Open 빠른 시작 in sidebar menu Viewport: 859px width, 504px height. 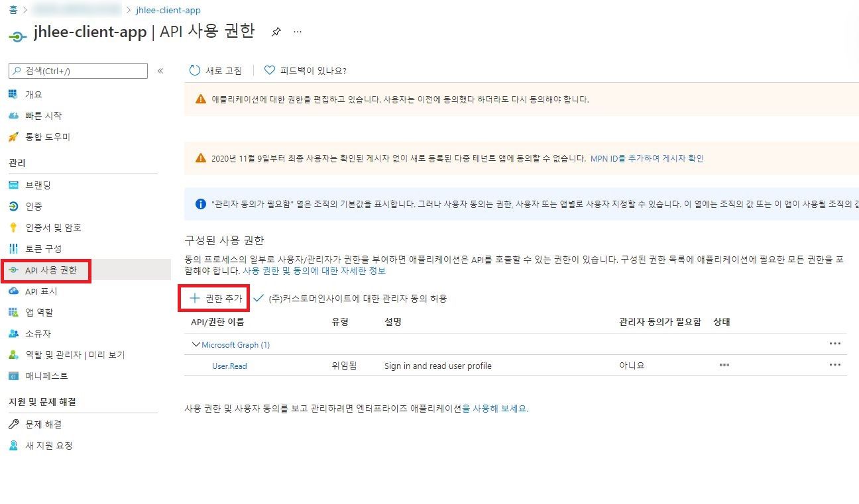click(x=43, y=115)
